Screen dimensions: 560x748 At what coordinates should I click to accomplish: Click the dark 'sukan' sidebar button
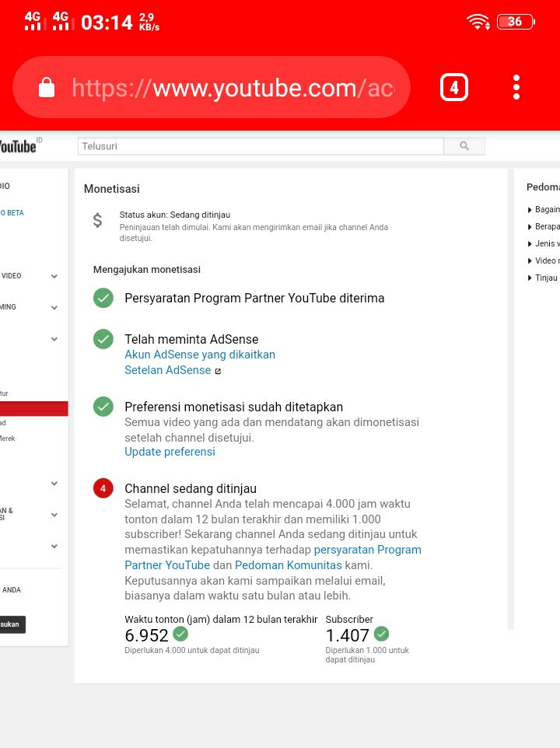pyautogui.click(x=12, y=624)
